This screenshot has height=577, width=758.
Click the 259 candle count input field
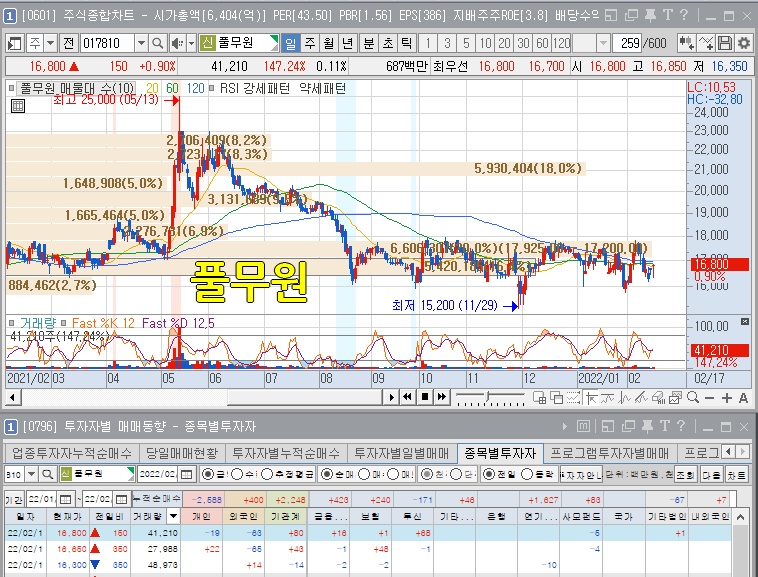pos(627,43)
